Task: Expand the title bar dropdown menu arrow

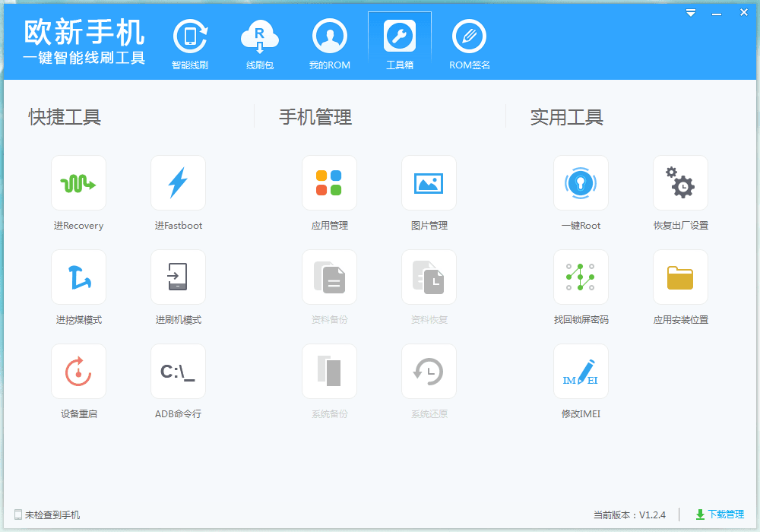Action: click(x=691, y=13)
